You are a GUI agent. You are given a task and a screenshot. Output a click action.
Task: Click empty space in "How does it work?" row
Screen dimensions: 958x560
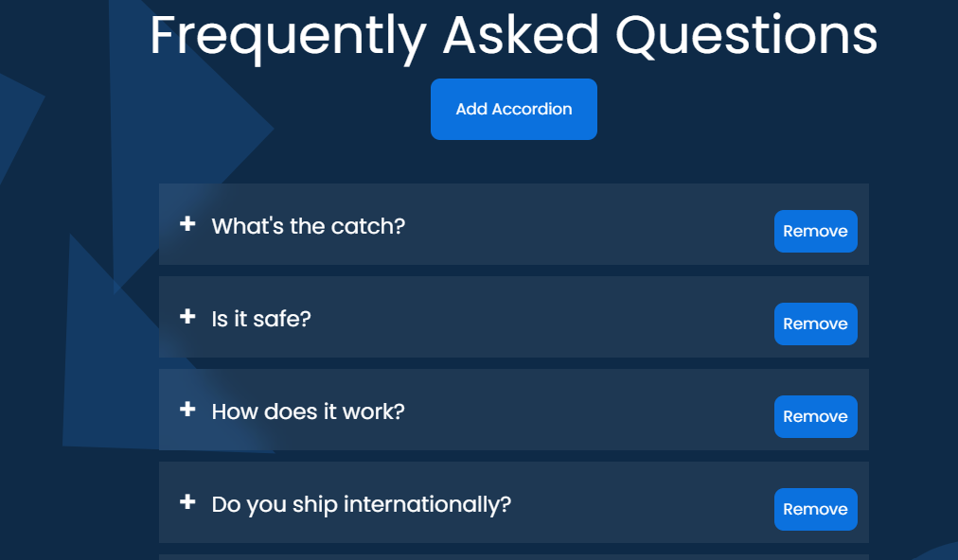[587, 411]
